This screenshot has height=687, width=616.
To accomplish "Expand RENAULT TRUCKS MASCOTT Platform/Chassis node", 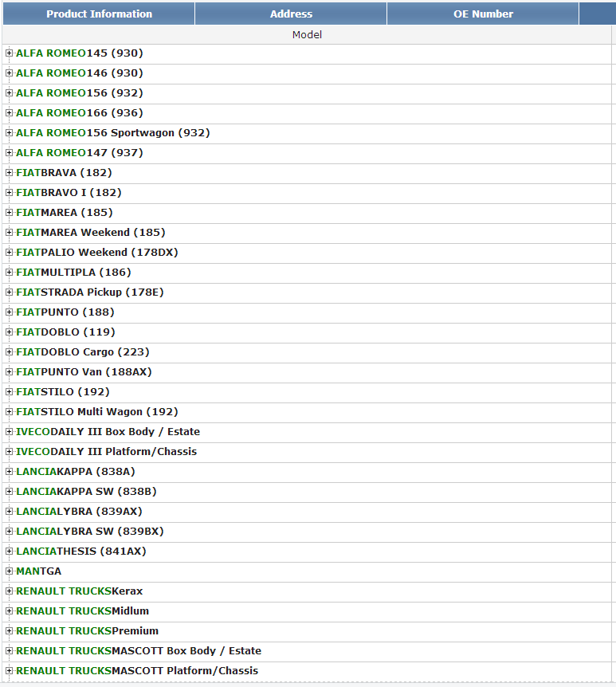I will [9, 671].
